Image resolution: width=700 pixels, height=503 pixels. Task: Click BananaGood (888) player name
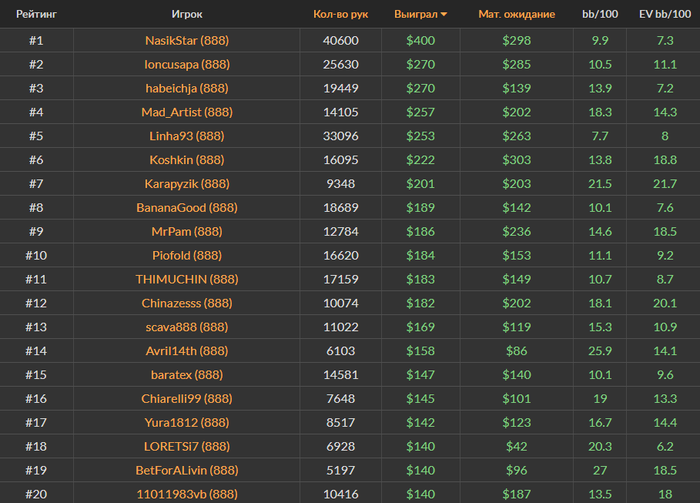[186, 208]
